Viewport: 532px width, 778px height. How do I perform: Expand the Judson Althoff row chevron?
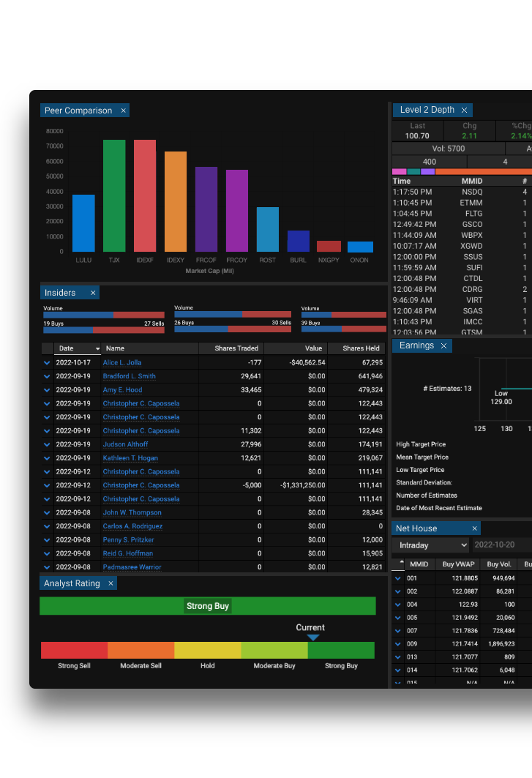[48, 444]
